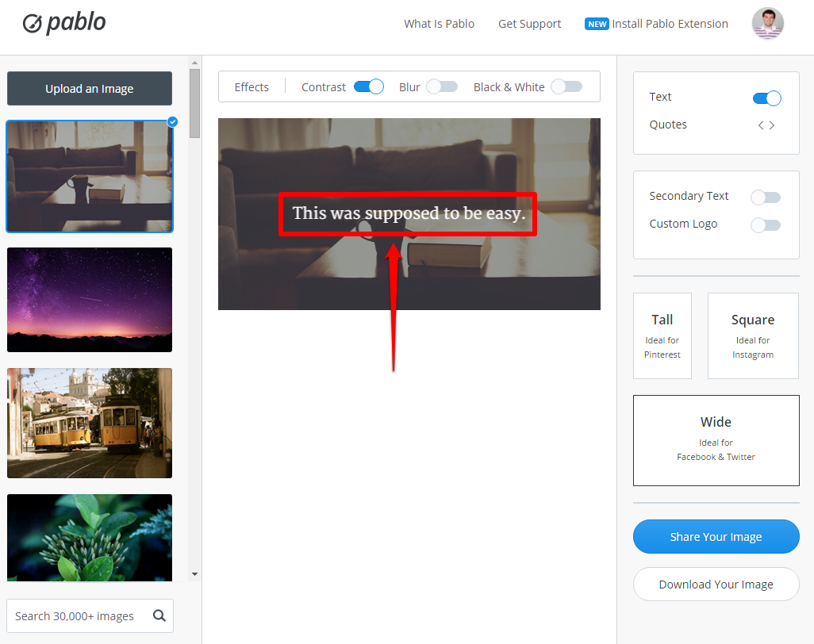Click the image list scroll down arrow
Viewport: 814px width, 644px height.
click(194, 574)
